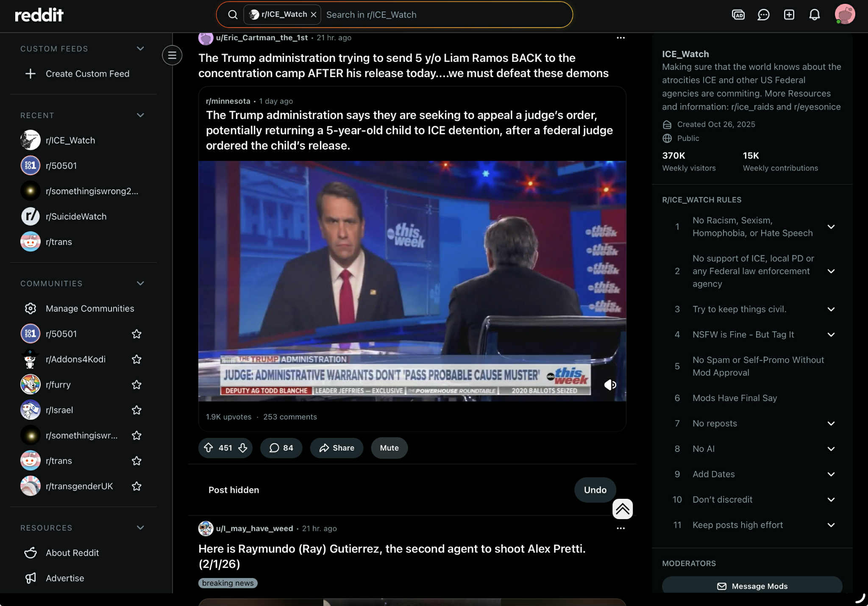Open r/SuicideWatch from recent list
Screen dimensions: 868x606
pyautogui.click(x=76, y=216)
